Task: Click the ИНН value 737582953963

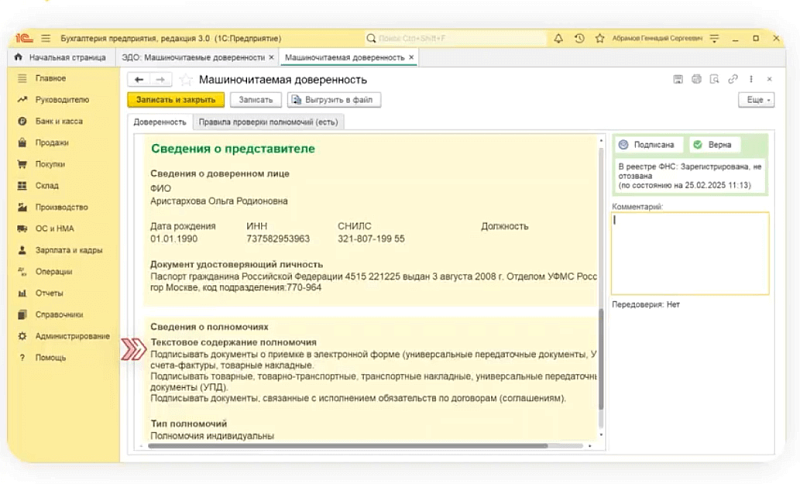Action: click(x=278, y=239)
